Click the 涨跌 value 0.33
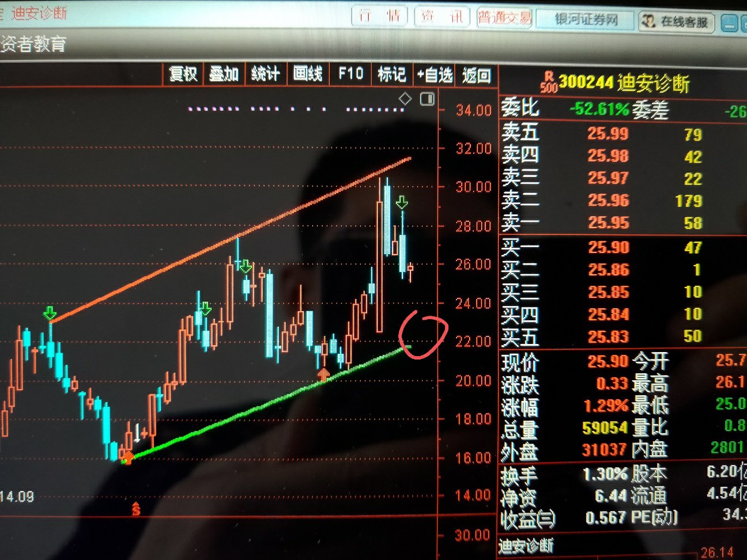This screenshot has width=747, height=560. [x=612, y=383]
